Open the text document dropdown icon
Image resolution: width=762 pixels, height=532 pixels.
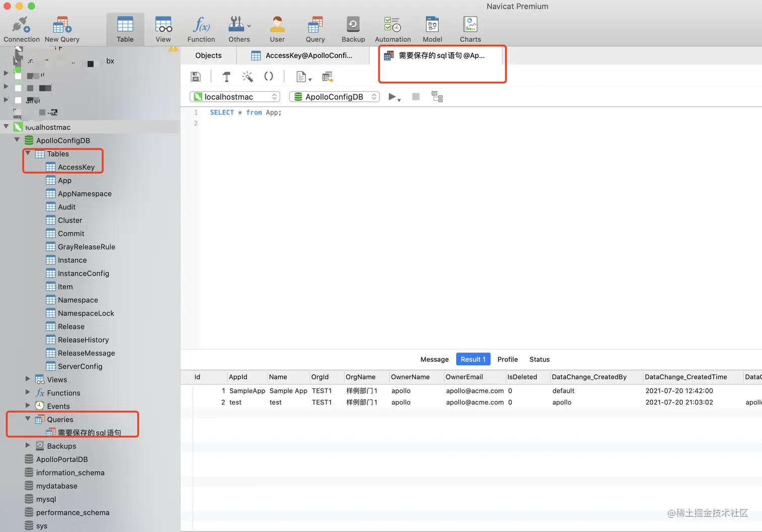303,77
